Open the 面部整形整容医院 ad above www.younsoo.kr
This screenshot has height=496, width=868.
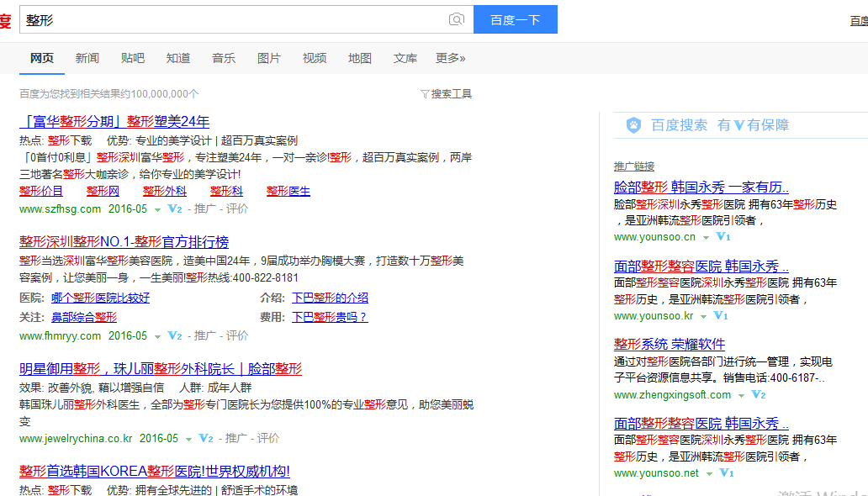pos(701,266)
